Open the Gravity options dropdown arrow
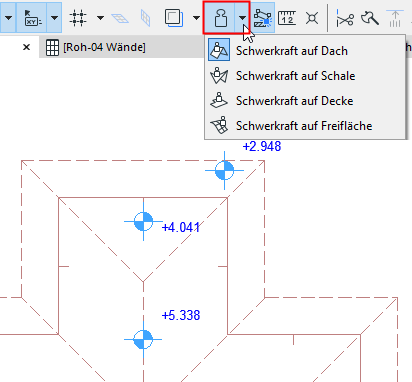 tap(242, 17)
